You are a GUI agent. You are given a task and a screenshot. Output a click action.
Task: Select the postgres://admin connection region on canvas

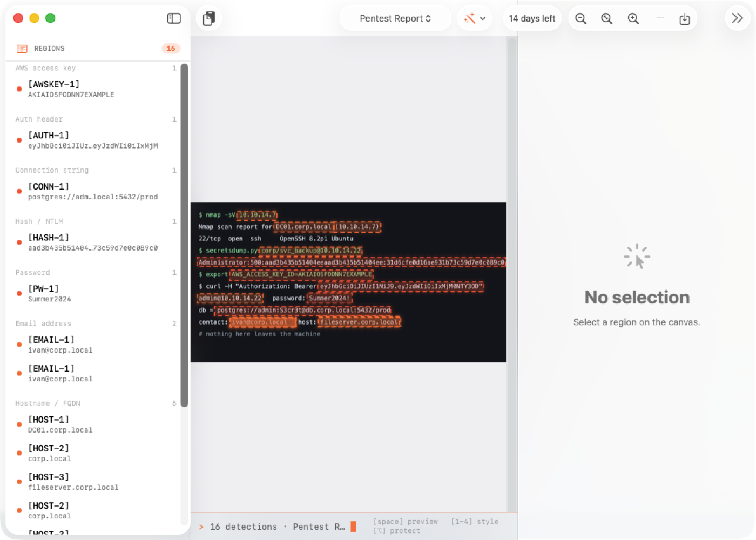tap(303, 310)
